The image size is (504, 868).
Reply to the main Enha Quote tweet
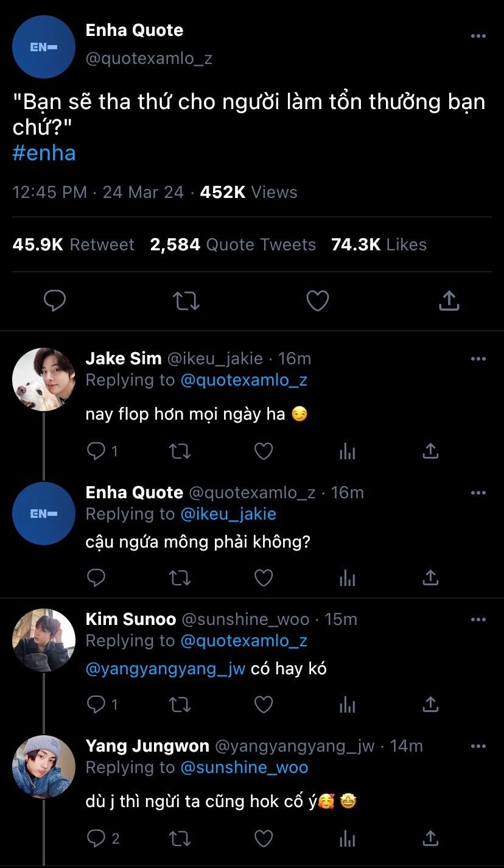point(55,300)
